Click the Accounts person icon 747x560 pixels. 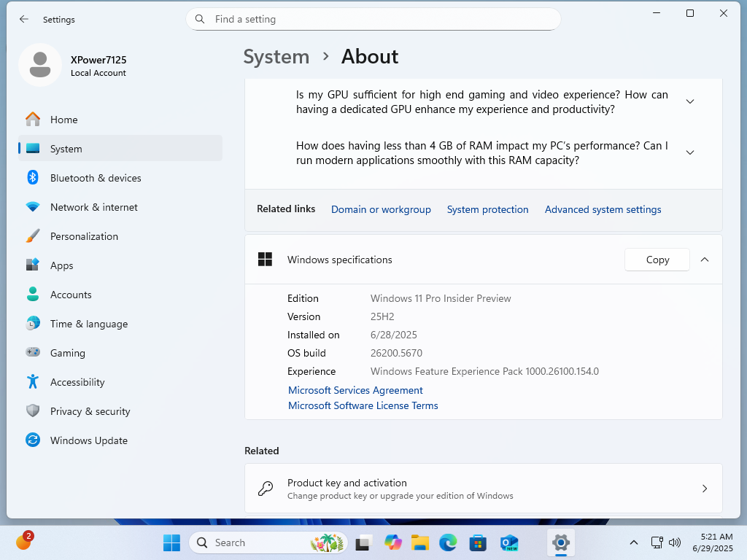(x=33, y=294)
